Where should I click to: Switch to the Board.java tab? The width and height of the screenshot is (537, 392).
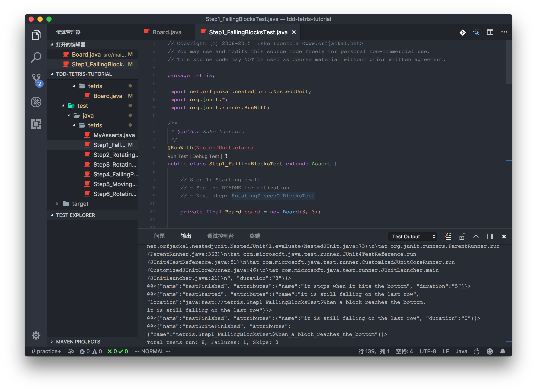click(167, 32)
